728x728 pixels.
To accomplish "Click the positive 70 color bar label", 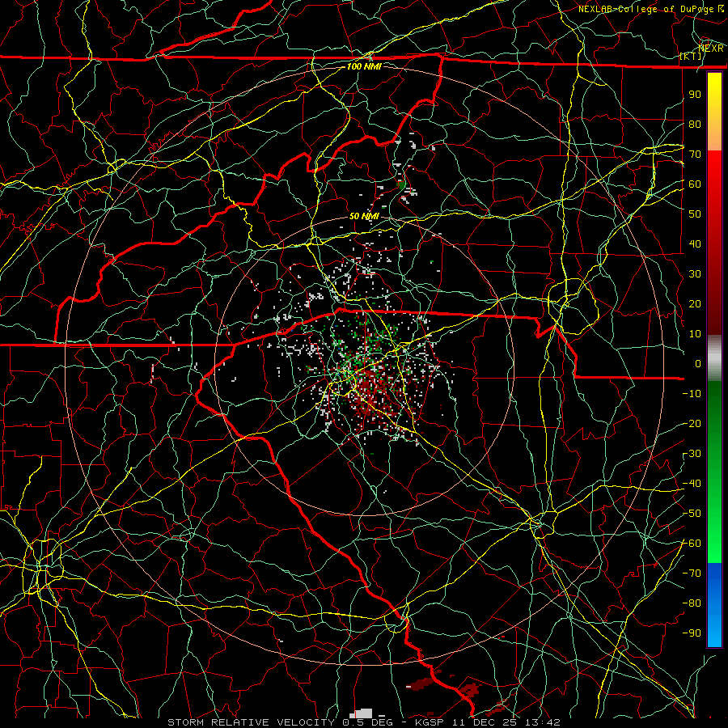I will [695, 154].
